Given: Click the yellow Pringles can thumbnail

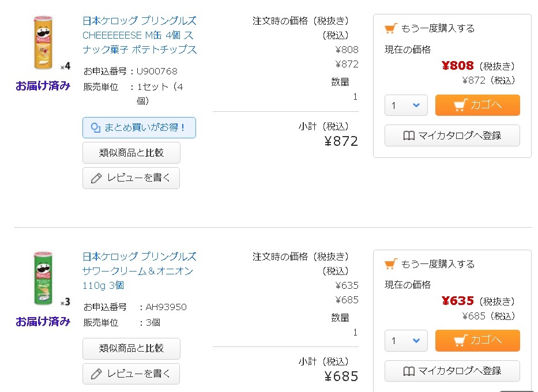Looking at the screenshot, I should pyautogui.click(x=43, y=43).
